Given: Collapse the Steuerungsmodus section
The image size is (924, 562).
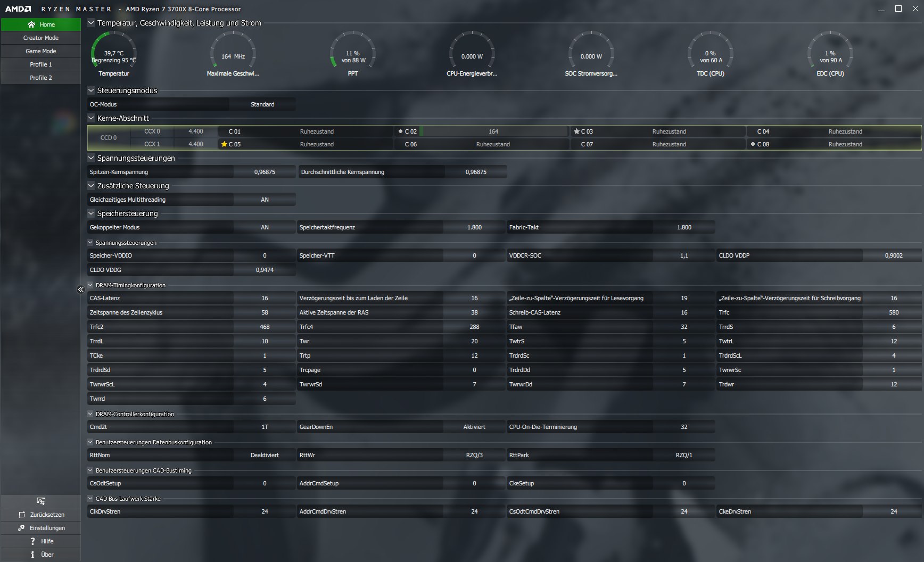Looking at the screenshot, I should [x=91, y=90].
